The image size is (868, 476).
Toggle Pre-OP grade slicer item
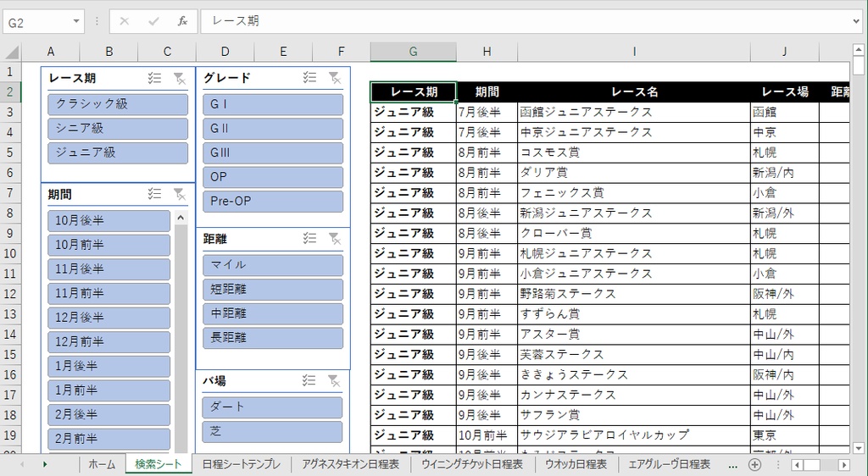click(x=273, y=202)
